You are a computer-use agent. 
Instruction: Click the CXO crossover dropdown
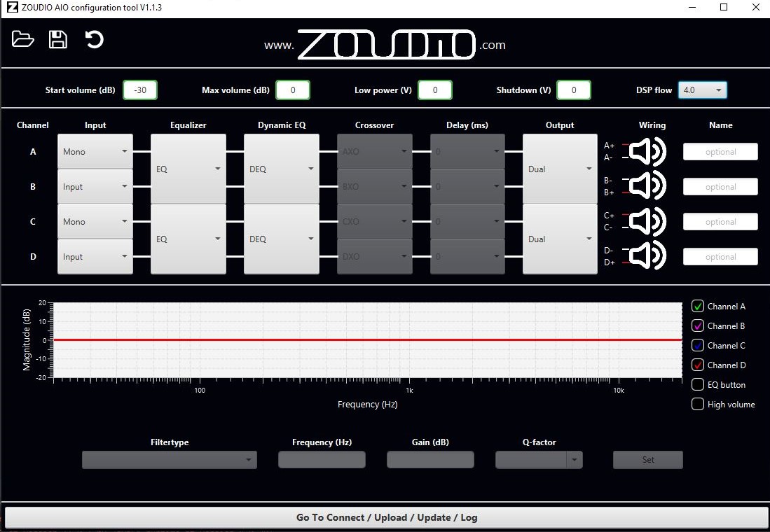click(x=375, y=222)
